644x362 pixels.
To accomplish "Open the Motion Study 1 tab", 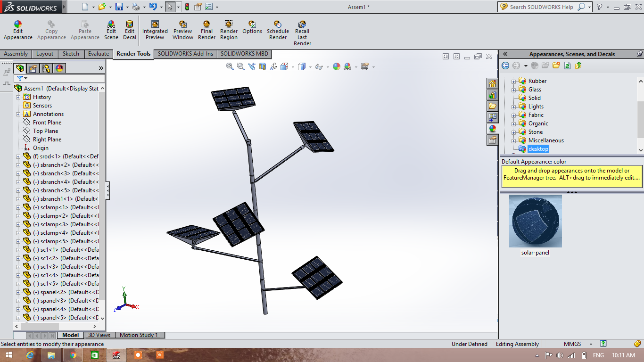I will pyautogui.click(x=139, y=335).
